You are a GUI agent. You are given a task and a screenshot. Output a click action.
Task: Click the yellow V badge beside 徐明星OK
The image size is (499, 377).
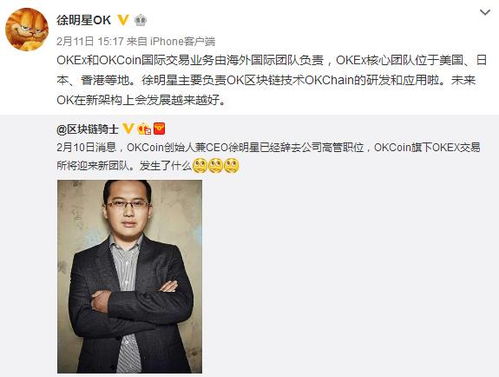(123, 20)
